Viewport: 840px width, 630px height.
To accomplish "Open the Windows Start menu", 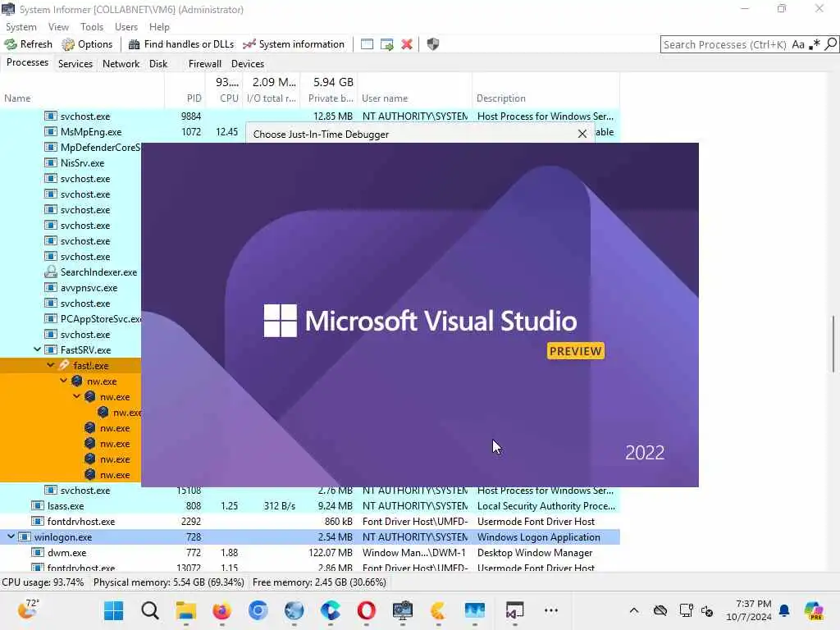I will (x=113, y=610).
